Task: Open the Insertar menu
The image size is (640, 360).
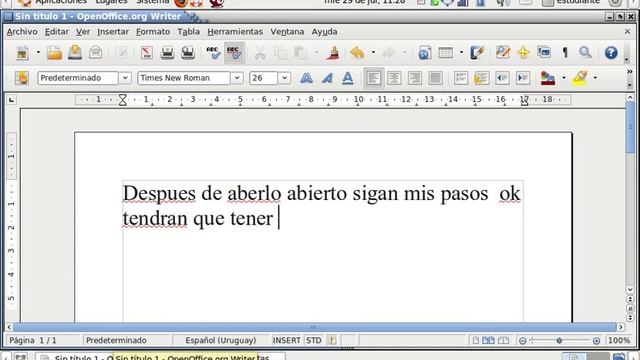Action: coord(113,31)
